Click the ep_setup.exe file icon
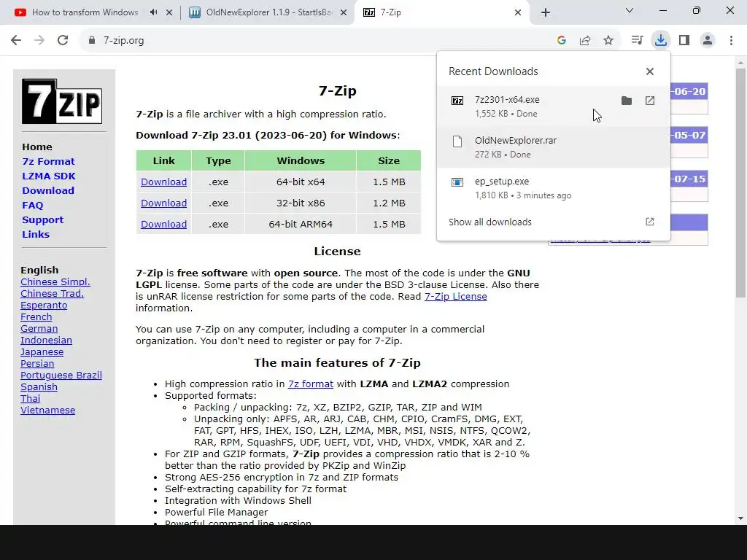This screenshot has height=560, width=747. click(x=457, y=182)
